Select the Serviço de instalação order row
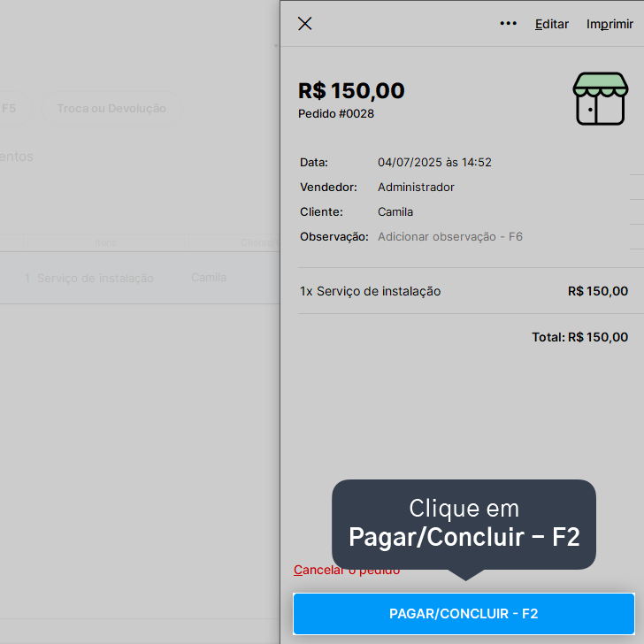This screenshot has width=644, height=644. tap(140, 278)
